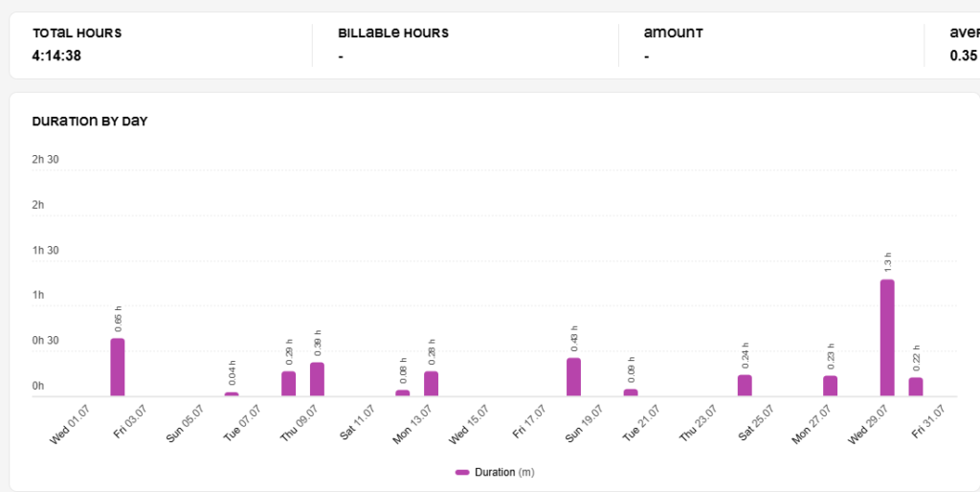This screenshot has width=980, height=492.
Task: Select the 0.08 h bar
Action: 403,393
